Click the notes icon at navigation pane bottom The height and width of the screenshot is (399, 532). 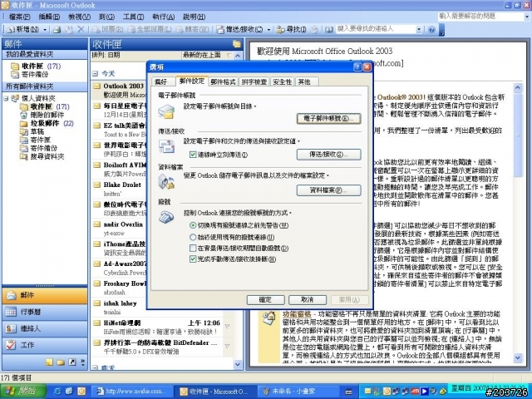[50, 362]
